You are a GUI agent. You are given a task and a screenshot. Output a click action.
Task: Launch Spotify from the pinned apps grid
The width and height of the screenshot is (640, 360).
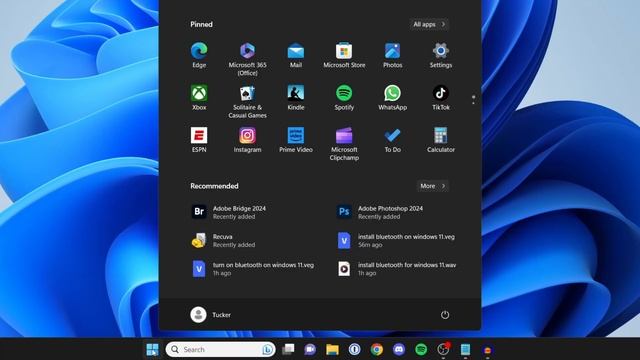pyautogui.click(x=344, y=98)
